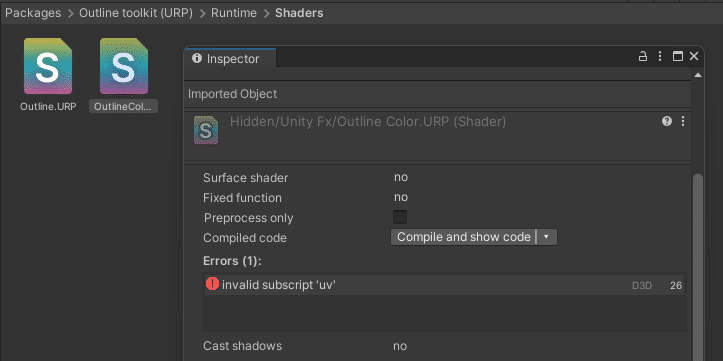Open the Compile and show code dropdown arrow

point(546,237)
